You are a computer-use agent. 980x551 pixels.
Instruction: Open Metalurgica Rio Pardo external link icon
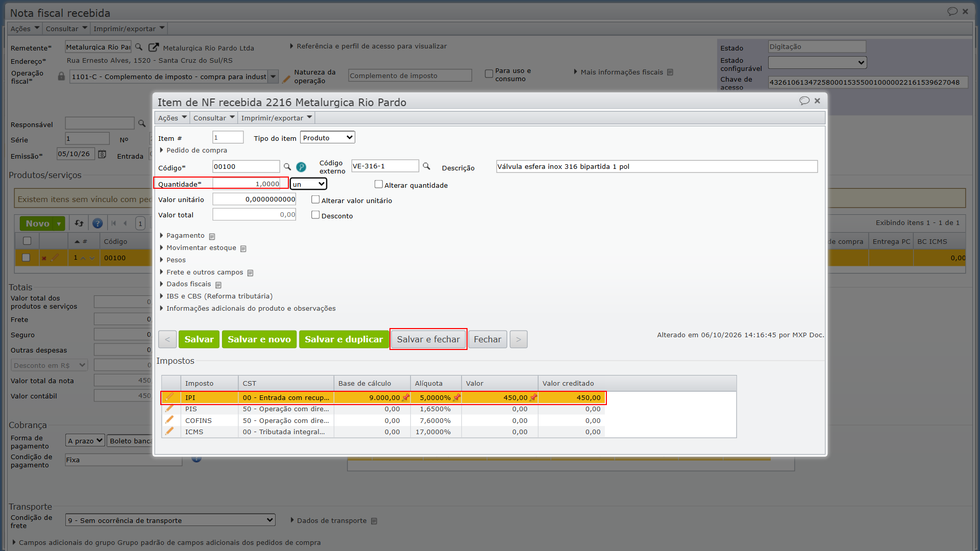pos(154,47)
